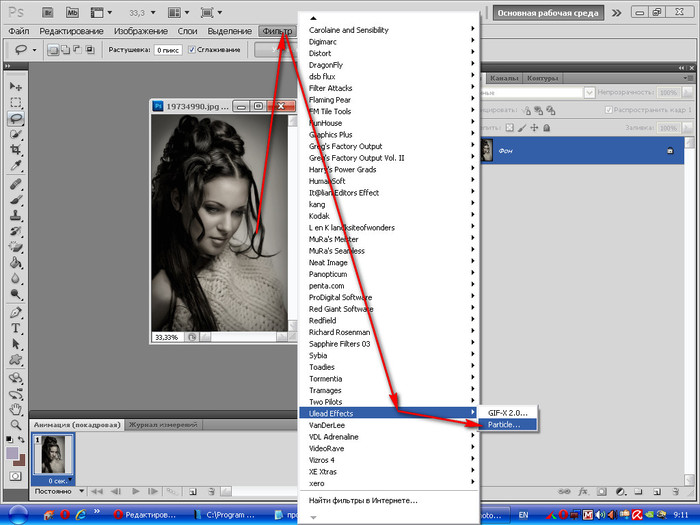Select the Custom Shape tool
700x525 pixels.
(16, 360)
